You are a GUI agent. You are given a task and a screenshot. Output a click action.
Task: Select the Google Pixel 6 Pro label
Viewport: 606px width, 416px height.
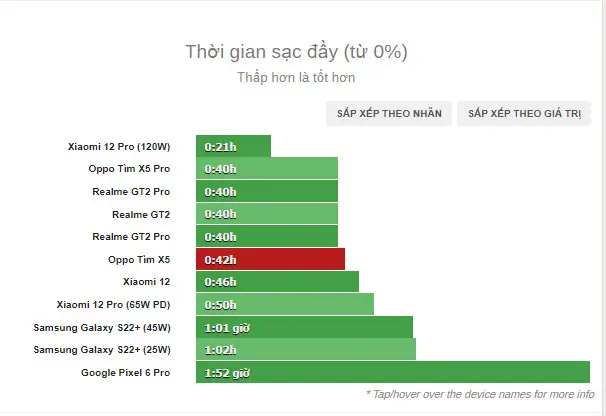coord(126,373)
